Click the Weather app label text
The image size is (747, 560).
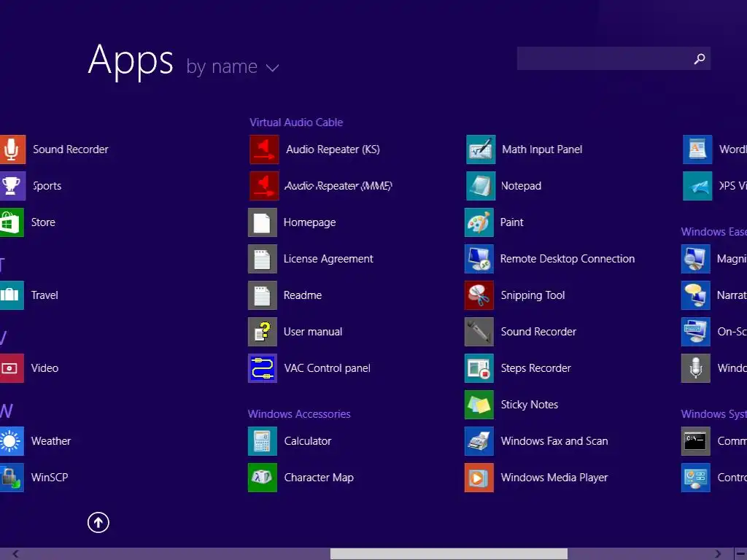(51, 441)
